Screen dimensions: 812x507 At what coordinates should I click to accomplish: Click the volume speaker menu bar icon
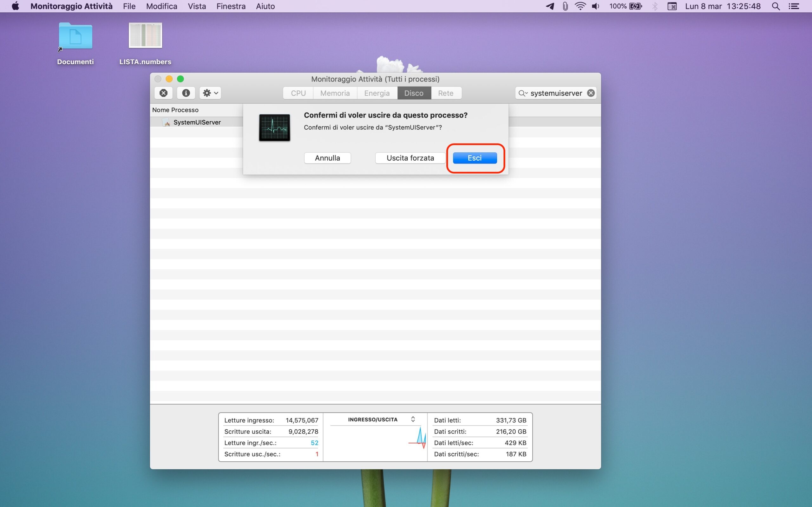pyautogui.click(x=595, y=6)
